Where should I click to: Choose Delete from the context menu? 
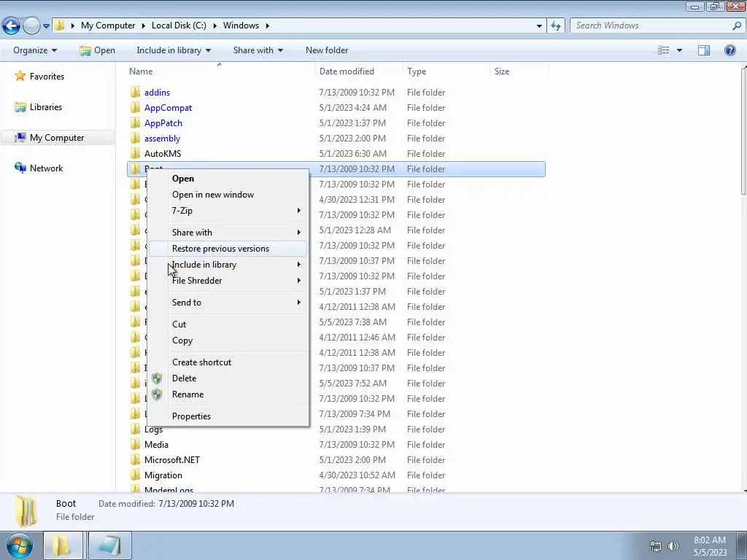pyautogui.click(x=228, y=378)
